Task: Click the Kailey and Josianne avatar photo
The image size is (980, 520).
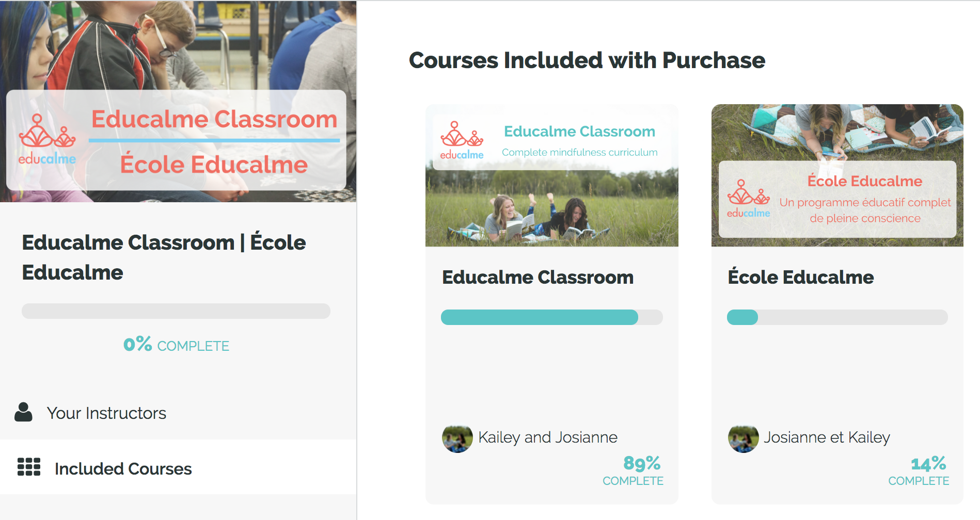Action: click(457, 438)
